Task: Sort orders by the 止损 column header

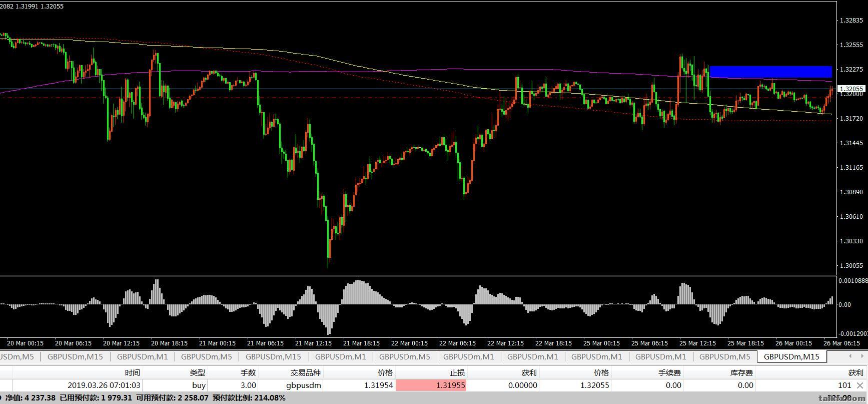Action: [x=457, y=372]
